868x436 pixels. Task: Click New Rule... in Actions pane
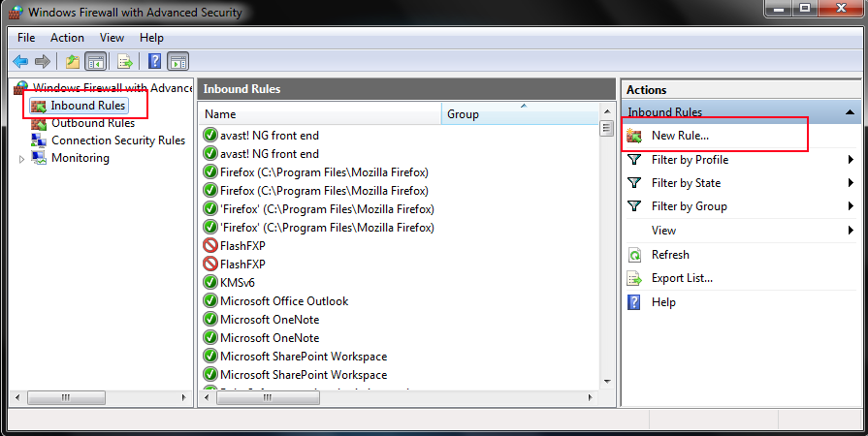pyautogui.click(x=680, y=135)
